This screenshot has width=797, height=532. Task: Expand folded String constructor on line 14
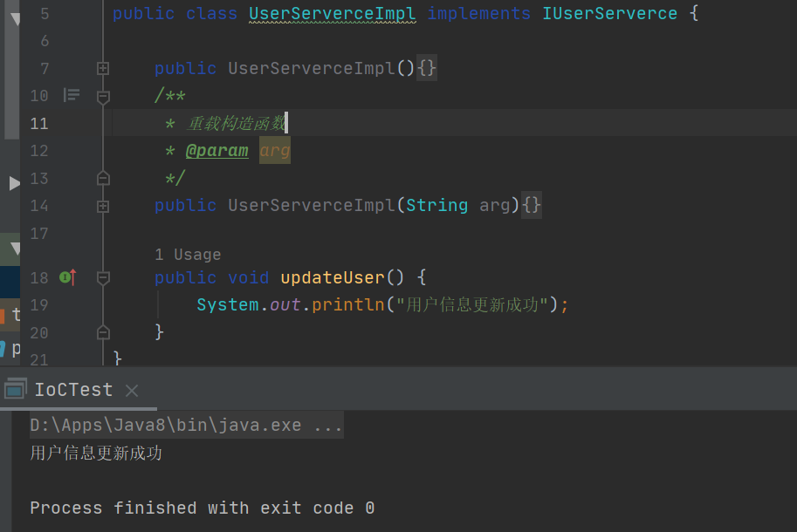[103, 206]
